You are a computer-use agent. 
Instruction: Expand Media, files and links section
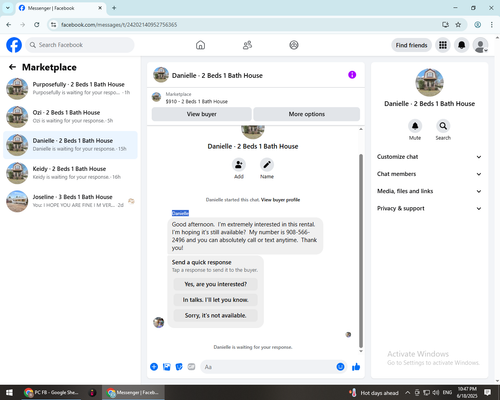(429, 191)
